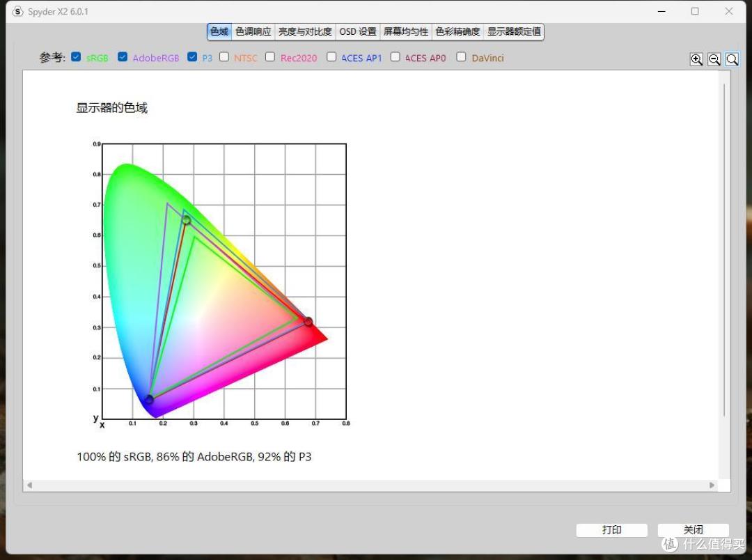
Task: Uncheck the AdobeRGB reference checkbox
Action: (123, 56)
